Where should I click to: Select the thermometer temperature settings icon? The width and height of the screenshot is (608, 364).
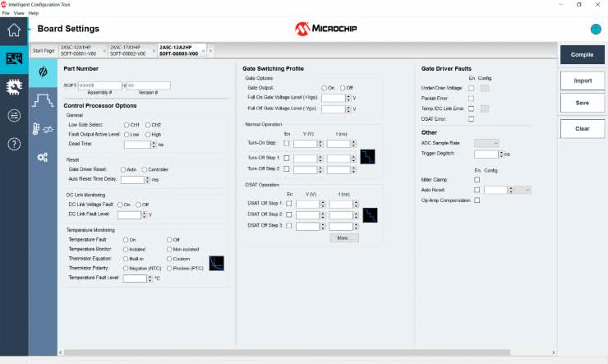point(43,128)
